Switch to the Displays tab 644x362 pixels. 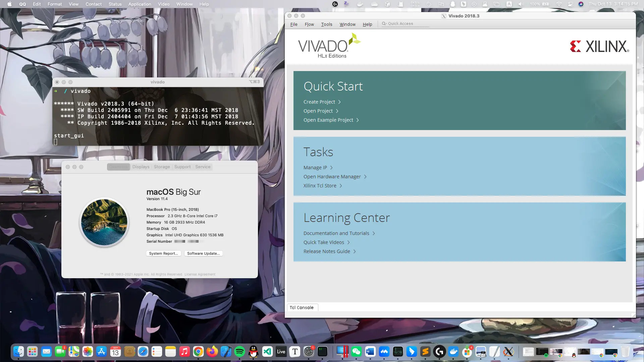coord(141,167)
